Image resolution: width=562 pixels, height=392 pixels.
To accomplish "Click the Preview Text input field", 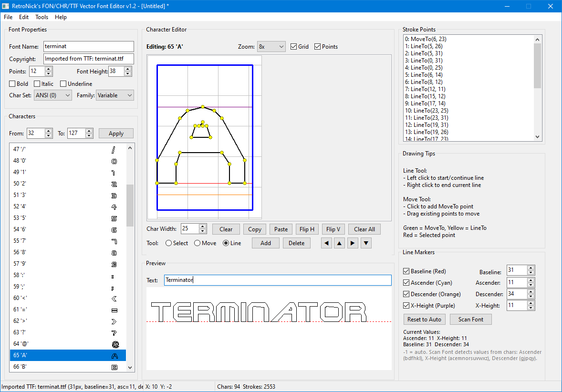I will (278, 280).
